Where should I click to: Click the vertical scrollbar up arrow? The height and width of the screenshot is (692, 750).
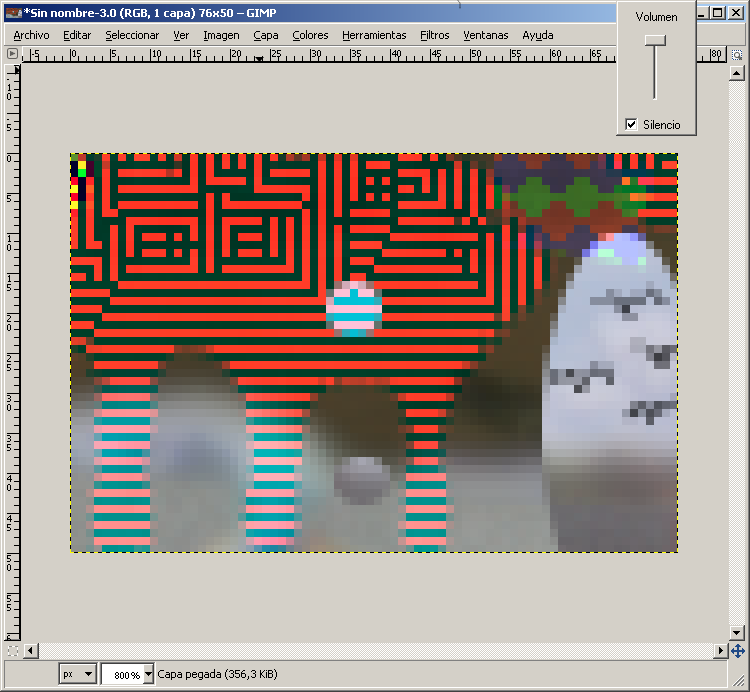coord(737,71)
